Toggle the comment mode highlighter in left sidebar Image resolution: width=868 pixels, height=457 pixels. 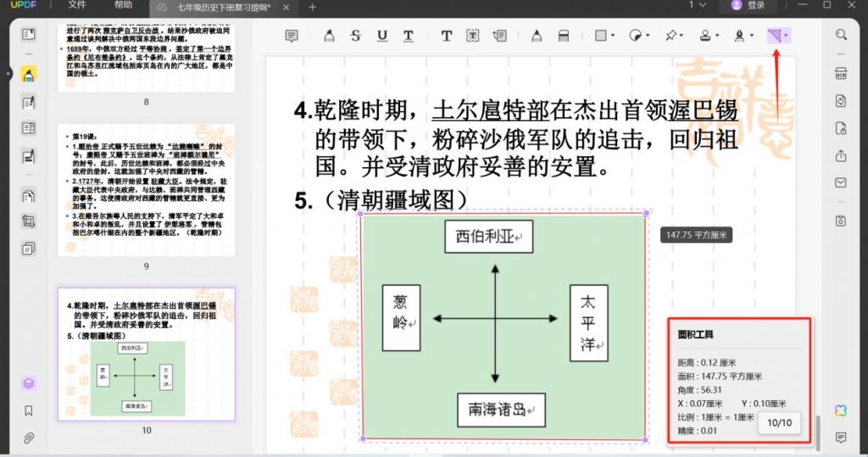29,75
